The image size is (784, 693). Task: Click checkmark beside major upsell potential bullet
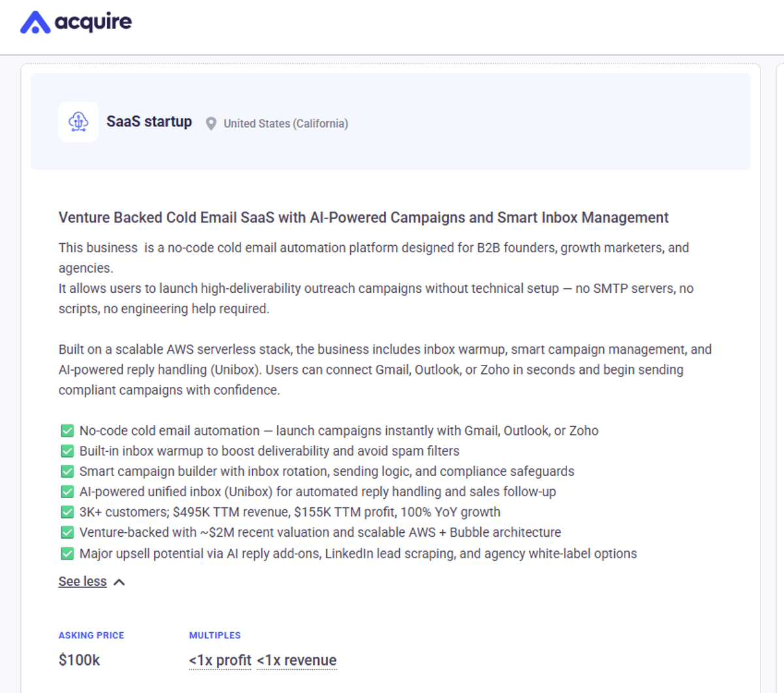point(67,553)
